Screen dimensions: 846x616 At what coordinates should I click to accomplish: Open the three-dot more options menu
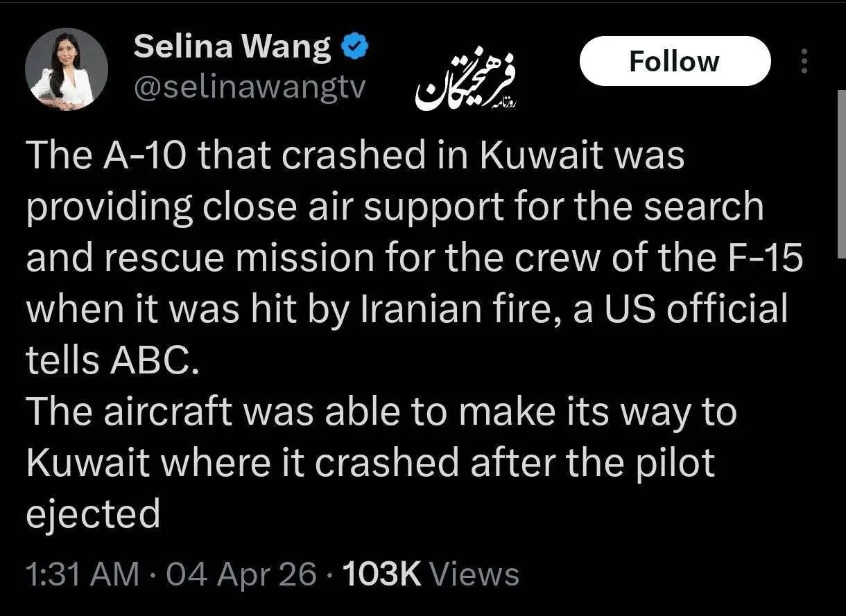(x=804, y=62)
